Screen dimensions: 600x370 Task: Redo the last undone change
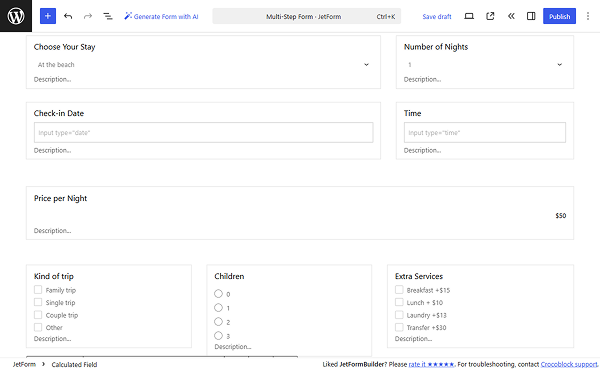[88, 16]
